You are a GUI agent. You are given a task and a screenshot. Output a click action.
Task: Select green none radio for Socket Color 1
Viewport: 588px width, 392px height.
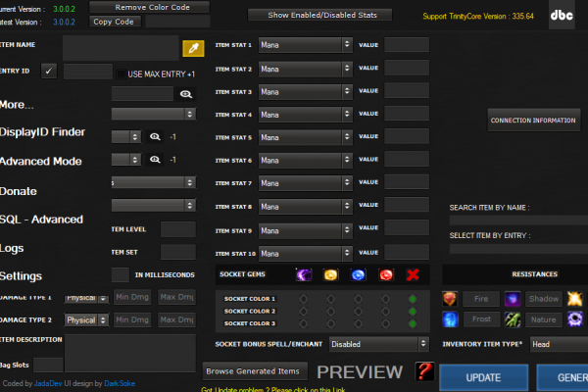pos(413,299)
